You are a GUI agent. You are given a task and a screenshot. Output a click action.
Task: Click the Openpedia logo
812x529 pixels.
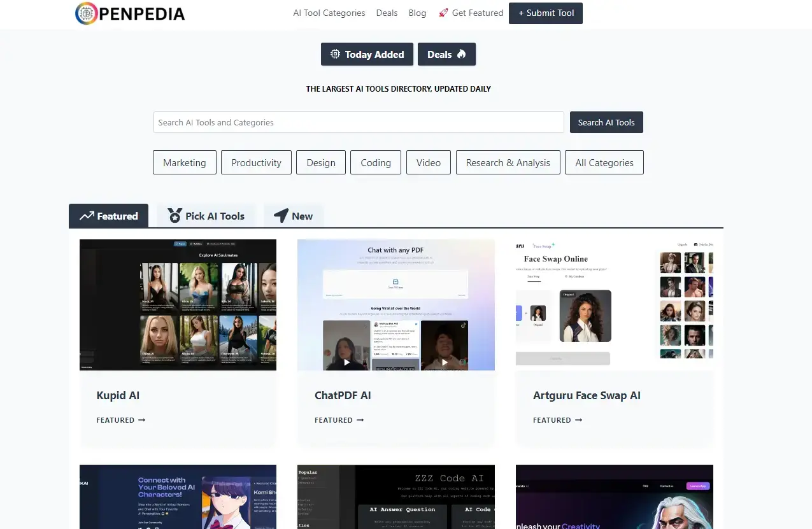point(130,13)
